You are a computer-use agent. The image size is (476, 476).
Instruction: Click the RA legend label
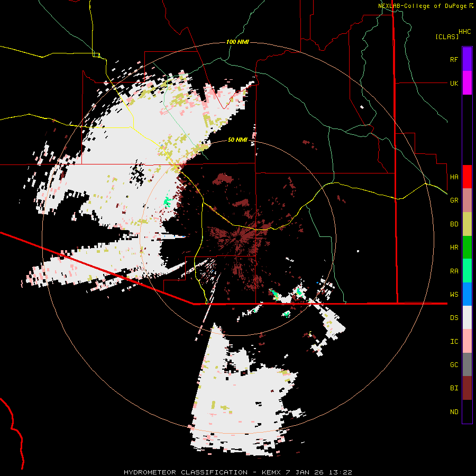[x=454, y=271]
